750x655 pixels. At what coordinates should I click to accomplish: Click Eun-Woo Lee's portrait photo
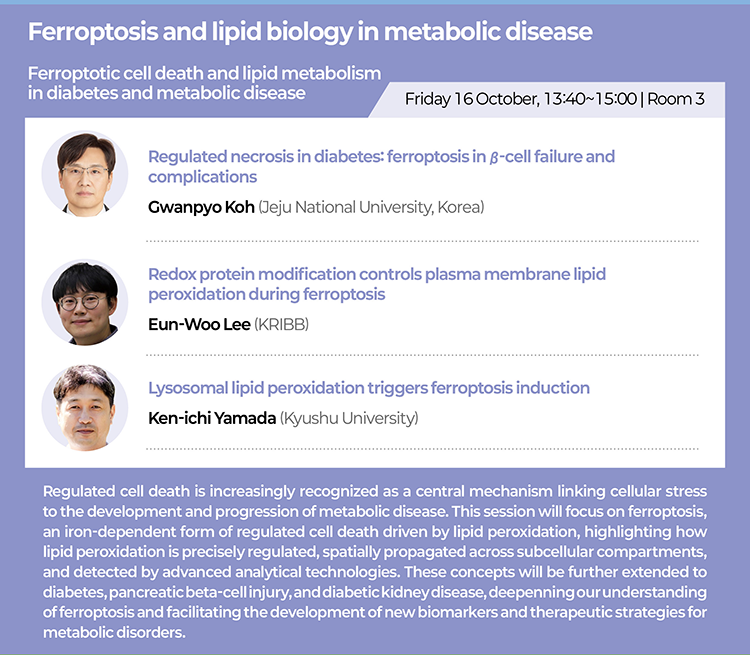point(85,302)
